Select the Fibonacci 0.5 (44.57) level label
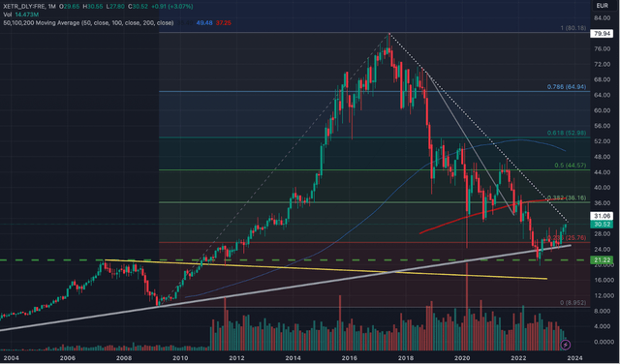 point(571,166)
